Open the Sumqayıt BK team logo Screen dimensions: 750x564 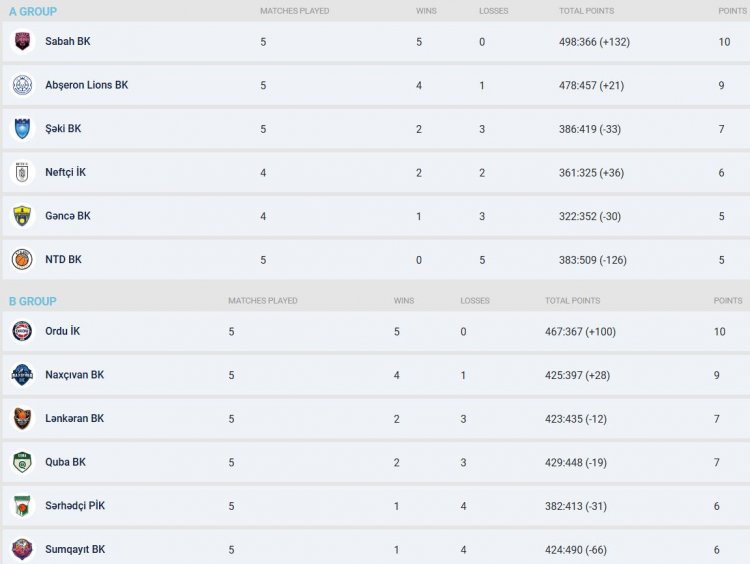(x=22, y=549)
